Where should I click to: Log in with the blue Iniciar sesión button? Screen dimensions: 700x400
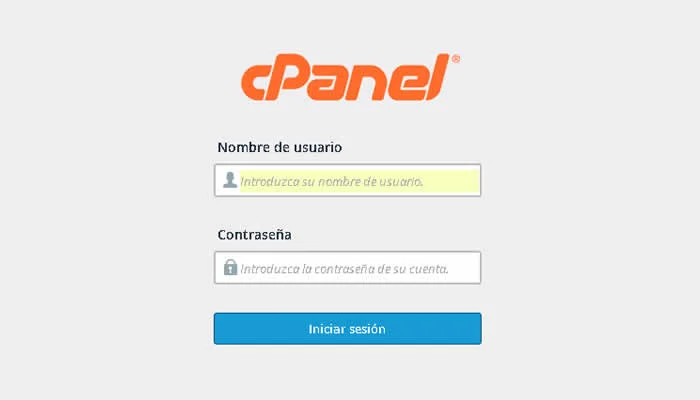click(x=348, y=329)
